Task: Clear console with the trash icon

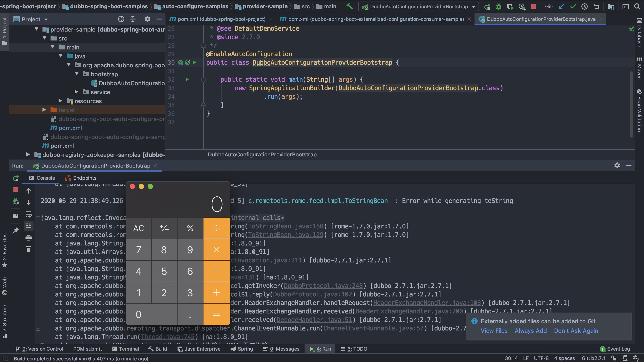Action: (x=28, y=249)
